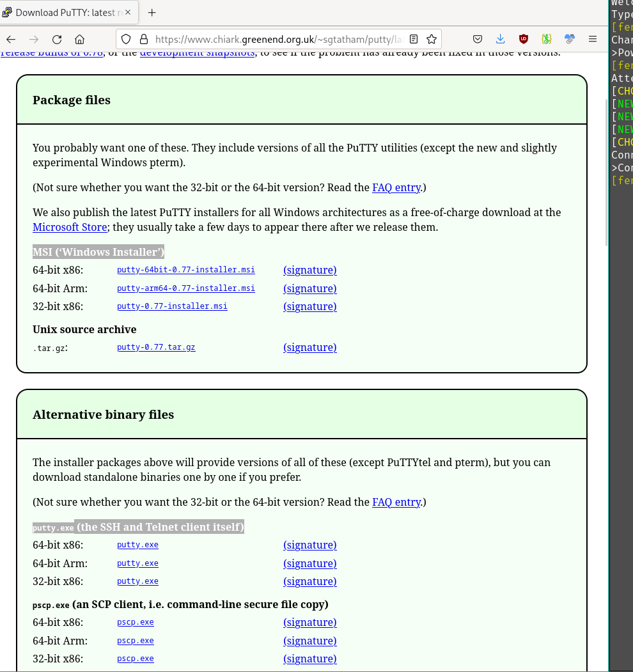Open signature for the tar.gz archive
This screenshot has height=672, width=633.
310,347
